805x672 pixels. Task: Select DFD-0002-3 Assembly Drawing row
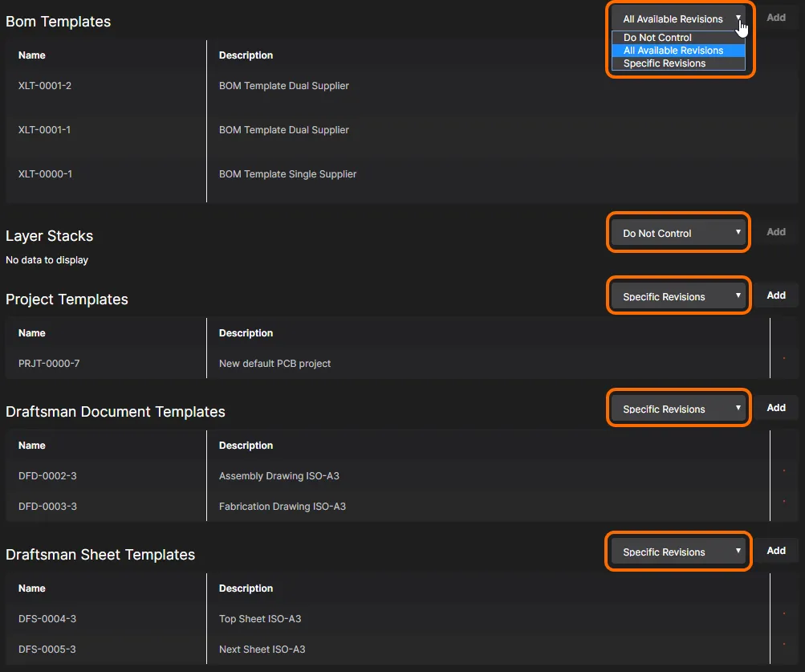[278, 476]
